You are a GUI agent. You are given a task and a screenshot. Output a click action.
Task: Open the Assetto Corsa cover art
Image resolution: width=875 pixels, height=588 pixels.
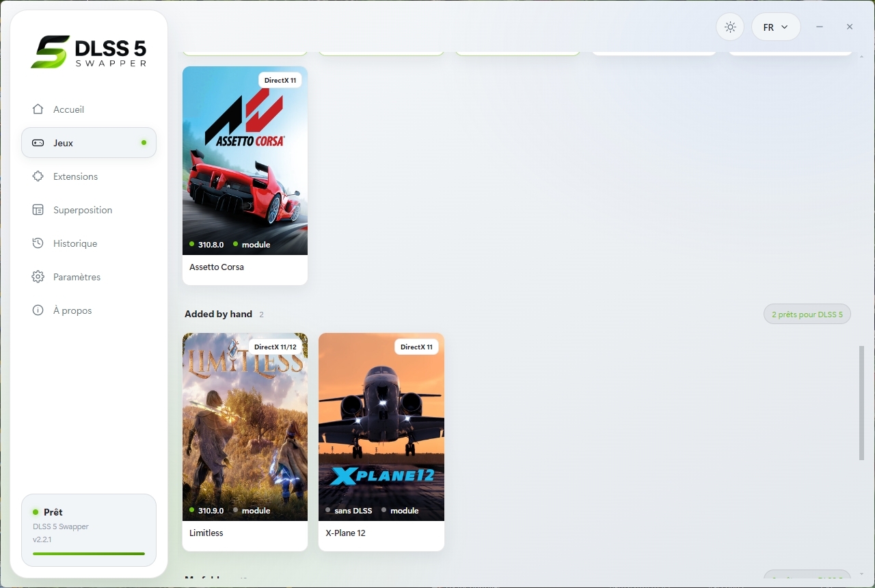pos(245,161)
